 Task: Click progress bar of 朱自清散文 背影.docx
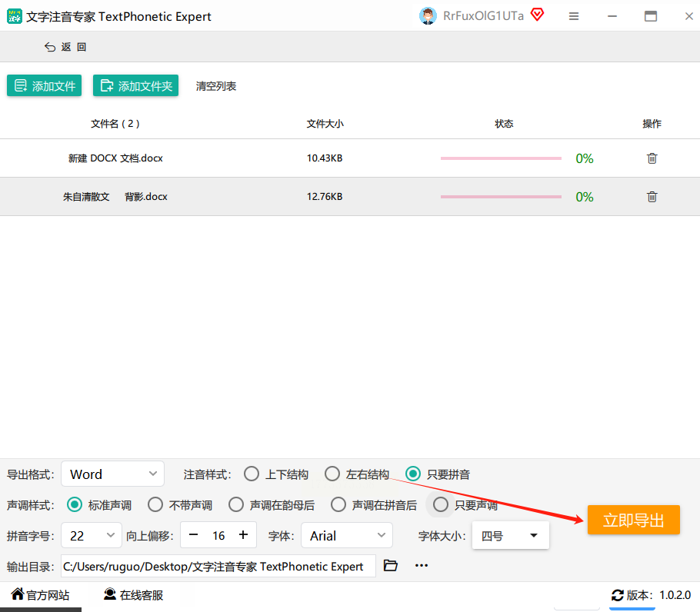(501, 197)
